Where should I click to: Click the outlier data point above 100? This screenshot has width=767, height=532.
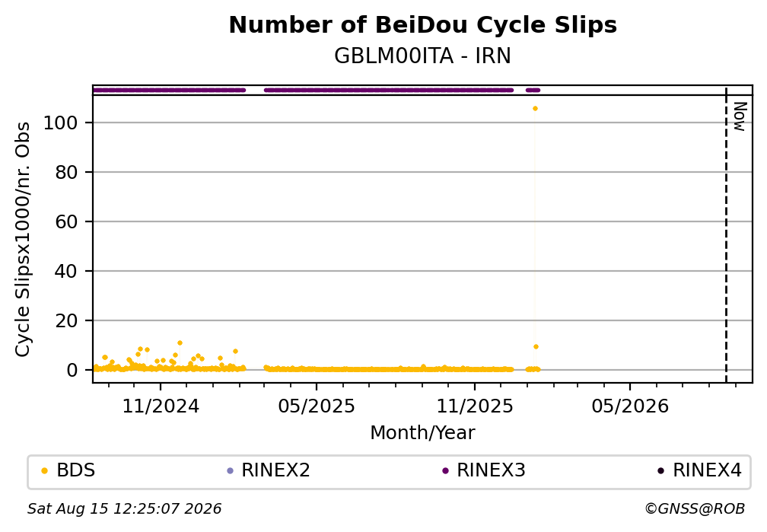[535, 109]
